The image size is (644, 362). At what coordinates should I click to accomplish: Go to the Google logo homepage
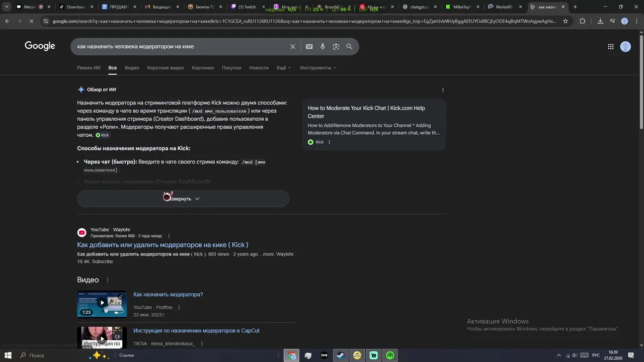coord(40,46)
